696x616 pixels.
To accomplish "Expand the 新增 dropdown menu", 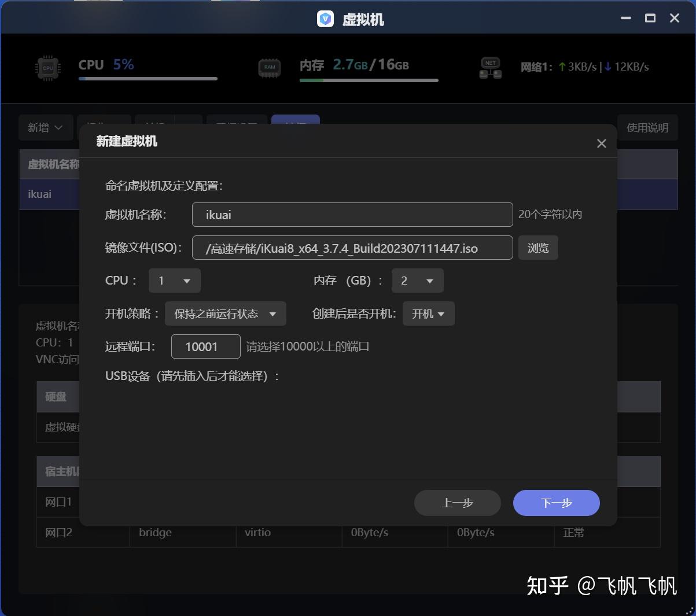I will (x=46, y=127).
